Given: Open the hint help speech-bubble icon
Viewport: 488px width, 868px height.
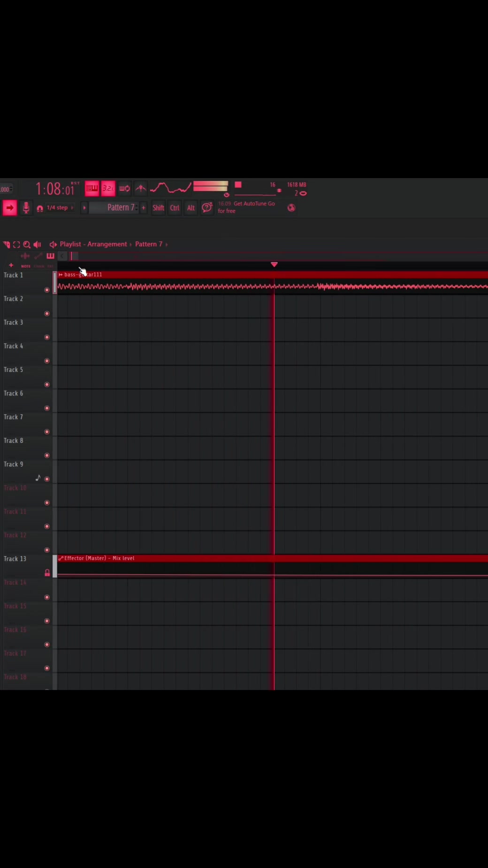Looking at the screenshot, I should [x=207, y=208].
